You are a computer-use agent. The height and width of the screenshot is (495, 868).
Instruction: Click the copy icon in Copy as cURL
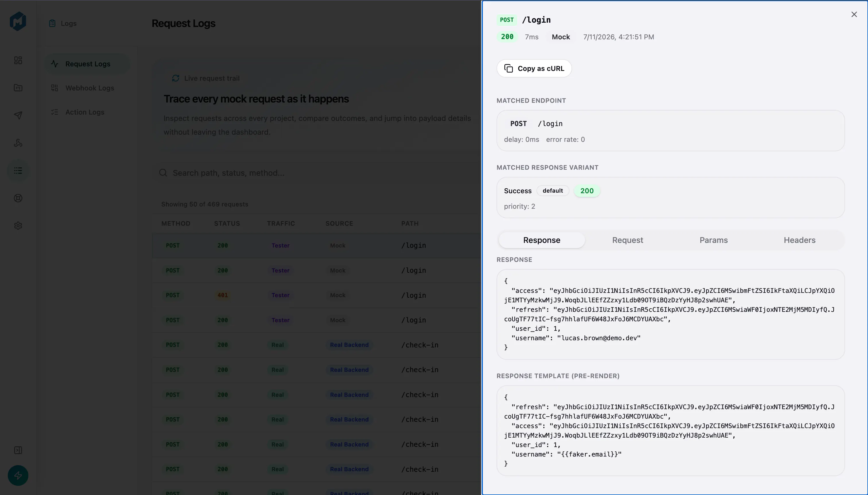click(x=508, y=68)
